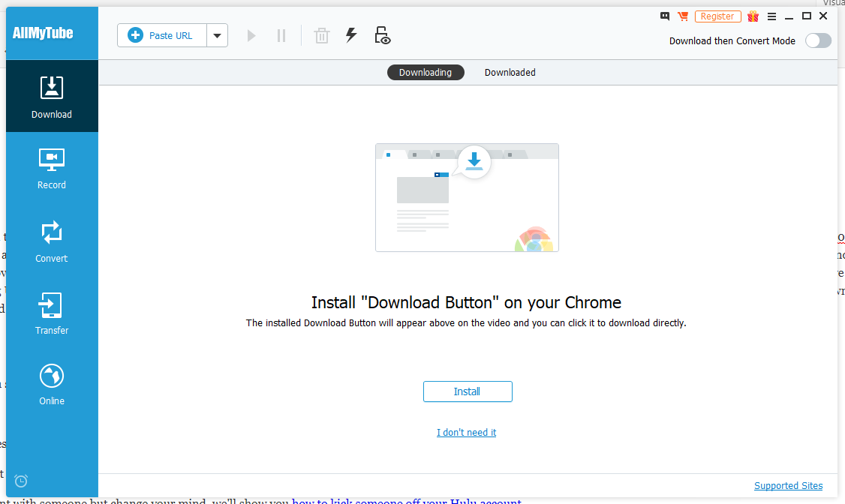
Task: Click the "Download then Convert Mode" label
Action: [732, 41]
